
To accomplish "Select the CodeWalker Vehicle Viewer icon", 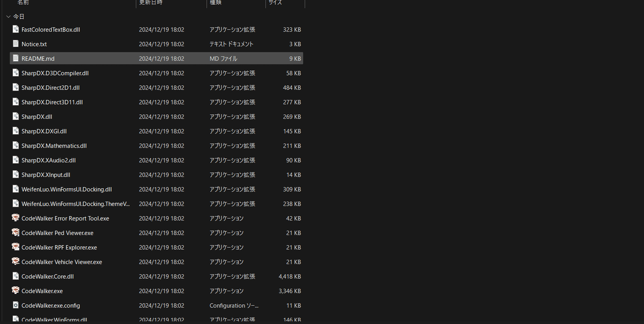I will coord(16,262).
